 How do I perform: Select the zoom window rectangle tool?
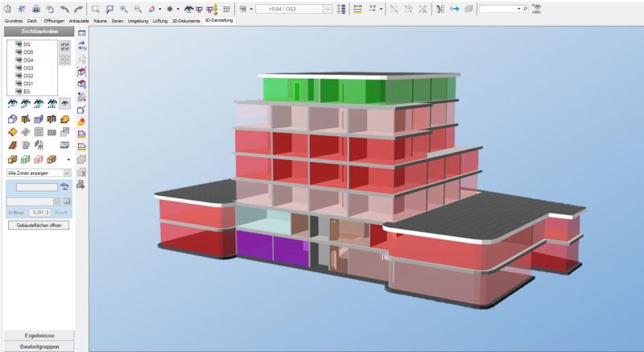(x=96, y=8)
